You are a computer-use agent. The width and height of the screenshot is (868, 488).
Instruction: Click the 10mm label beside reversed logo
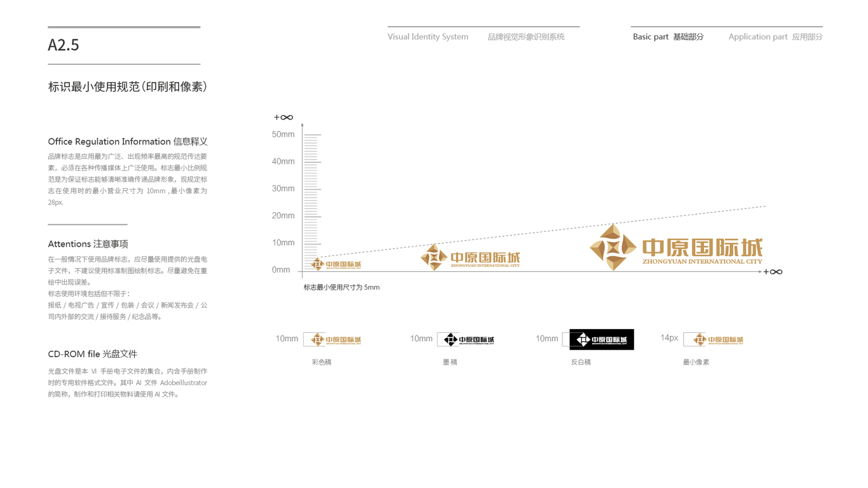point(546,339)
